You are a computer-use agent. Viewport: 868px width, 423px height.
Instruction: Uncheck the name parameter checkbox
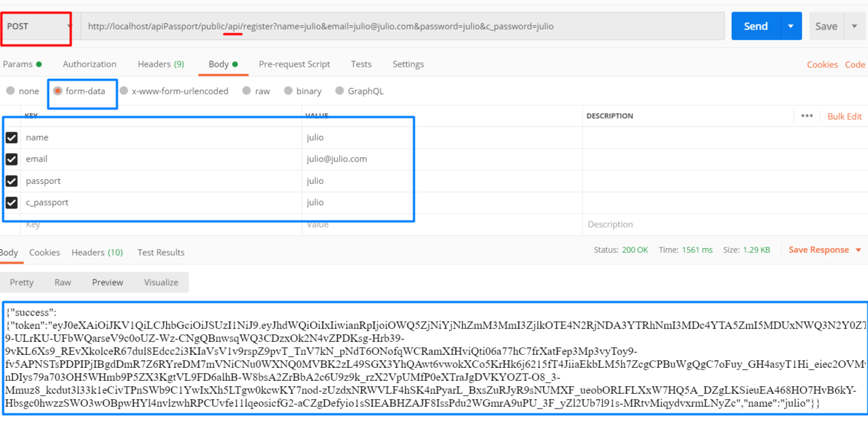12,137
